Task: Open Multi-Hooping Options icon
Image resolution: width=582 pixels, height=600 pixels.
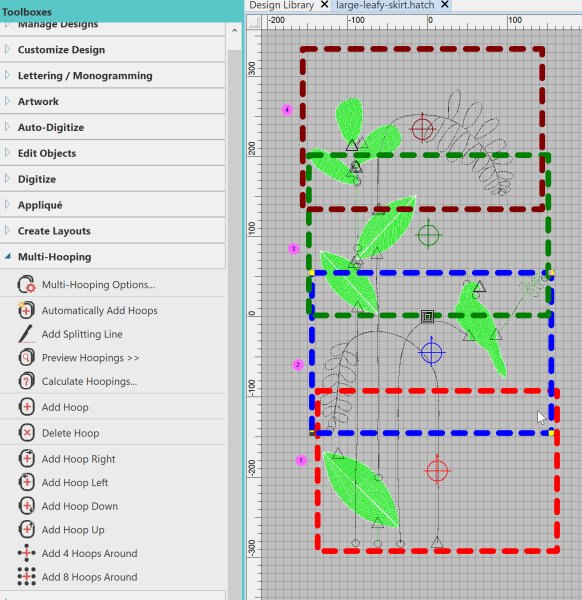Action: tap(26, 285)
